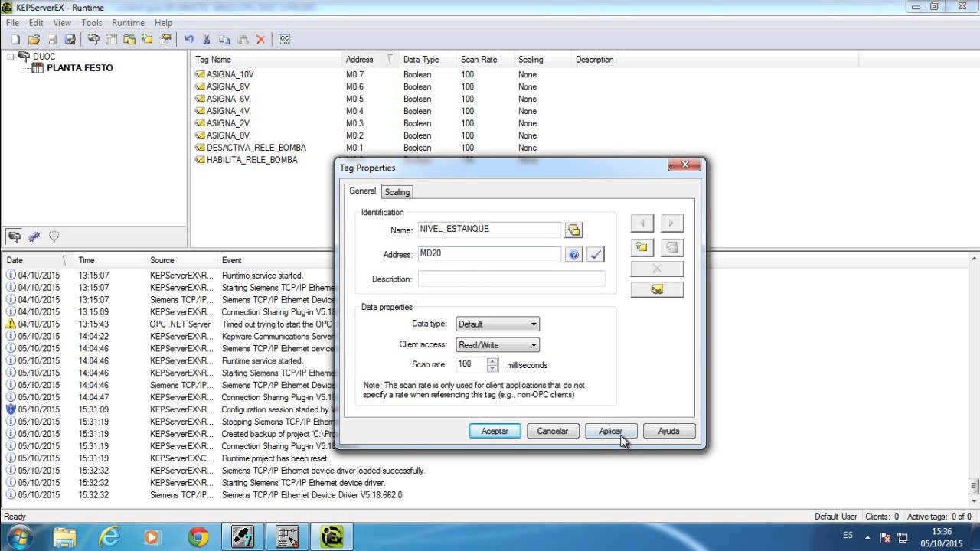Click the address validation check mark icon
This screenshot has width=980, height=551.
(596, 255)
